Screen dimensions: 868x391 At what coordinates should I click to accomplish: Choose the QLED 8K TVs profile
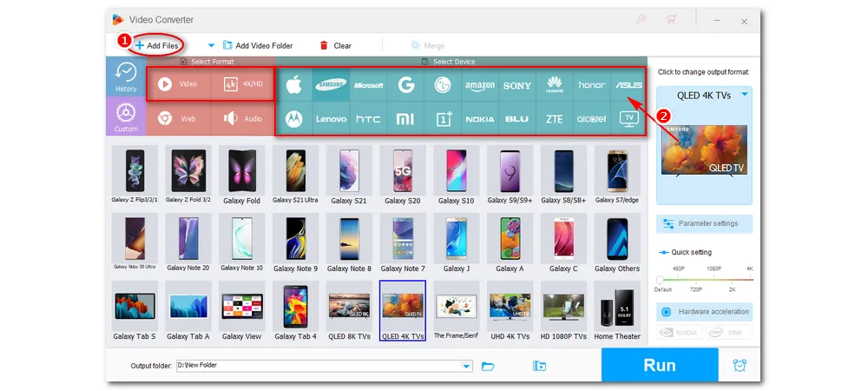[349, 311]
